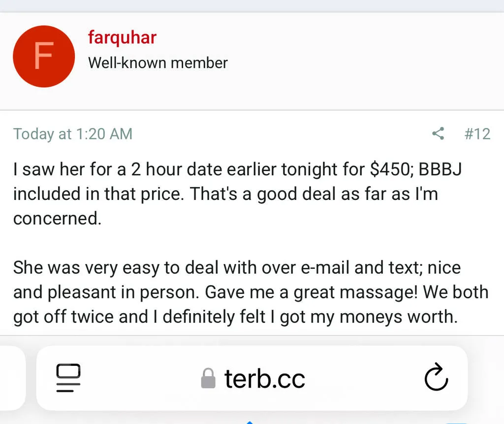Reload the page with the refresh icon
504x424 pixels.
[436, 378]
